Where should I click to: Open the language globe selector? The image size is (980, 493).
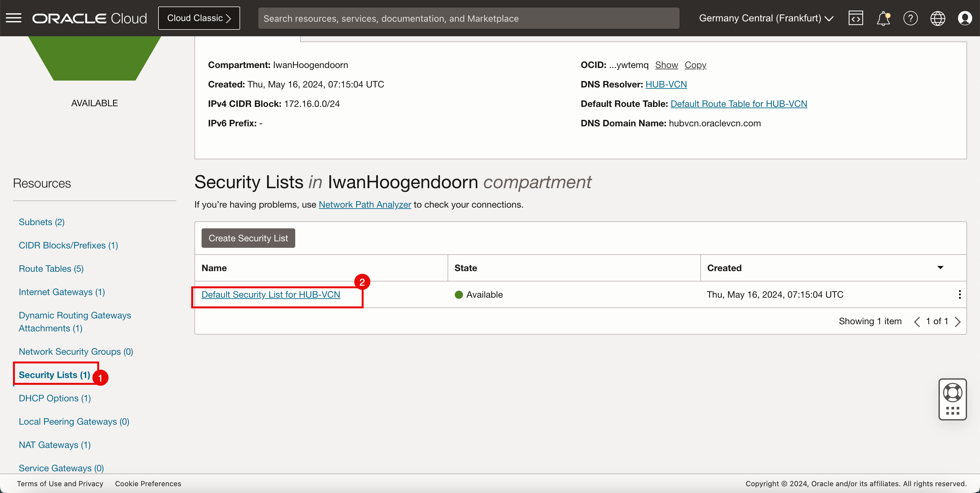(938, 18)
